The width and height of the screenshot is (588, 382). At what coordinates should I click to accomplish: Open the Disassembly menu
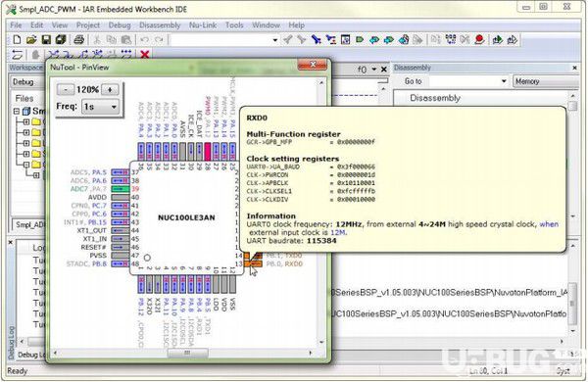160,25
